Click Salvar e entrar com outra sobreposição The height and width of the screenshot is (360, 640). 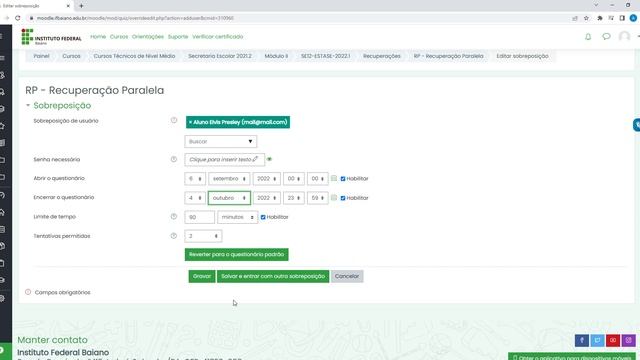pyautogui.click(x=273, y=276)
